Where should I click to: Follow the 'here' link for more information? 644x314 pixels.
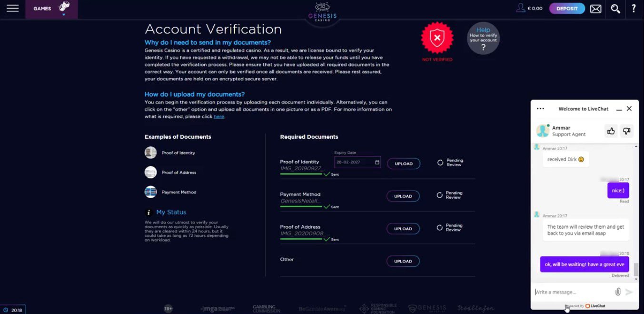[x=218, y=116]
